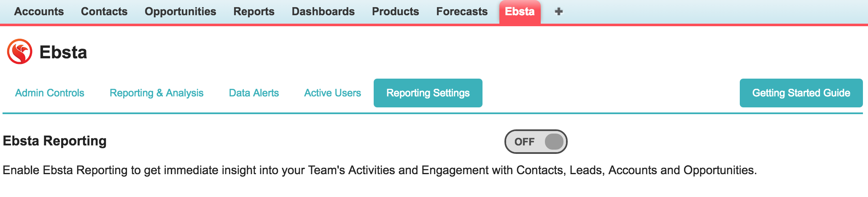This screenshot has width=868, height=197.
Task: Open Admin Controls section
Action: pyautogui.click(x=50, y=93)
